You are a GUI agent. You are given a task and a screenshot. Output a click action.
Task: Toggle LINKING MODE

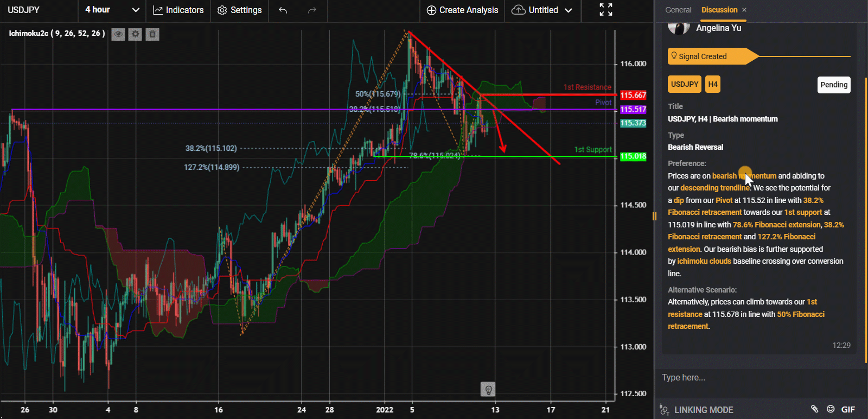(x=697, y=410)
